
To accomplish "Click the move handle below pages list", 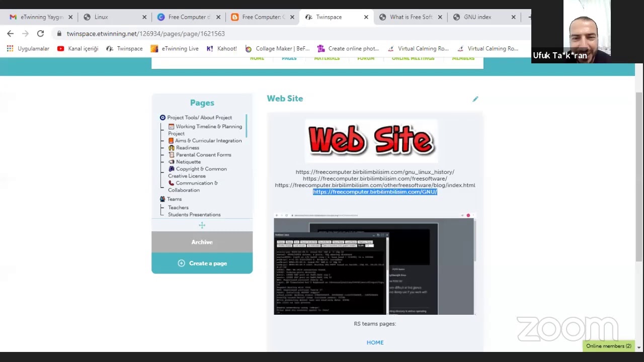I will tap(202, 225).
